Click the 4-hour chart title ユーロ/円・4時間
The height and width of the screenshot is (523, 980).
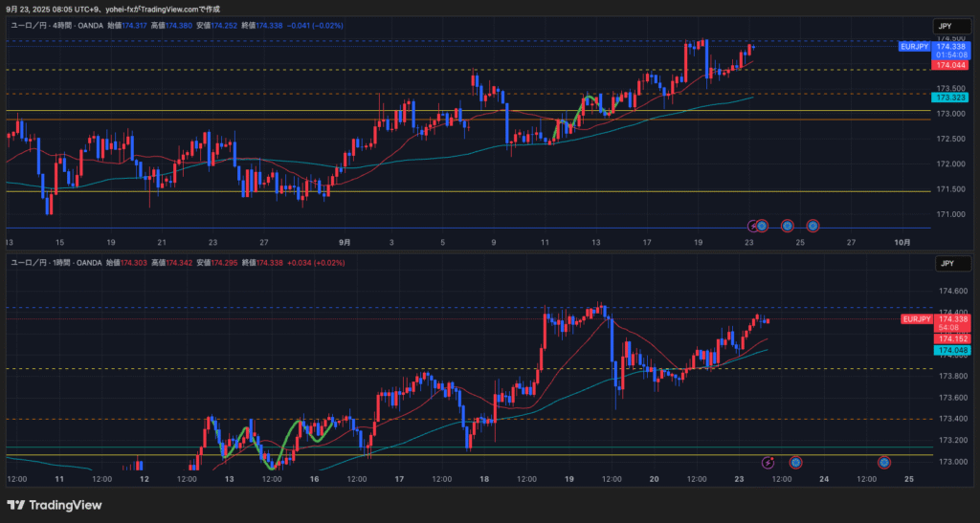tap(44, 26)
